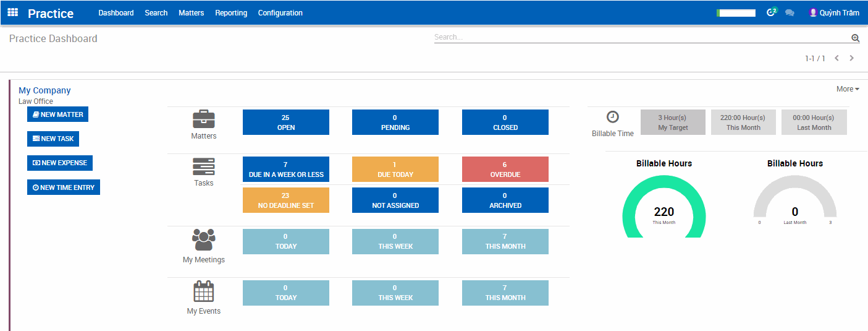The image size is (868, 331).
Task: Click the activities clock icon with badge
Action: (x=771, y=12)
